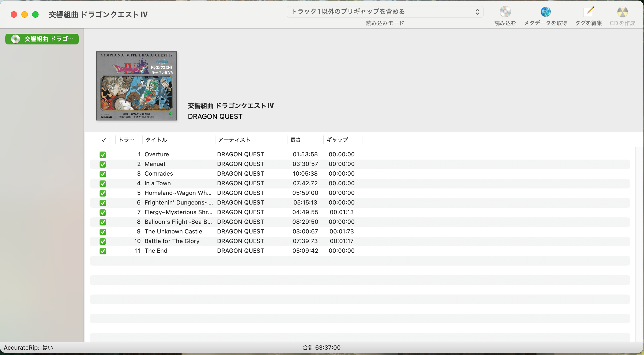The width and height of the screenshot is (644, 355).
Task: Click the green full-screen window button
Action: point(35,14)
